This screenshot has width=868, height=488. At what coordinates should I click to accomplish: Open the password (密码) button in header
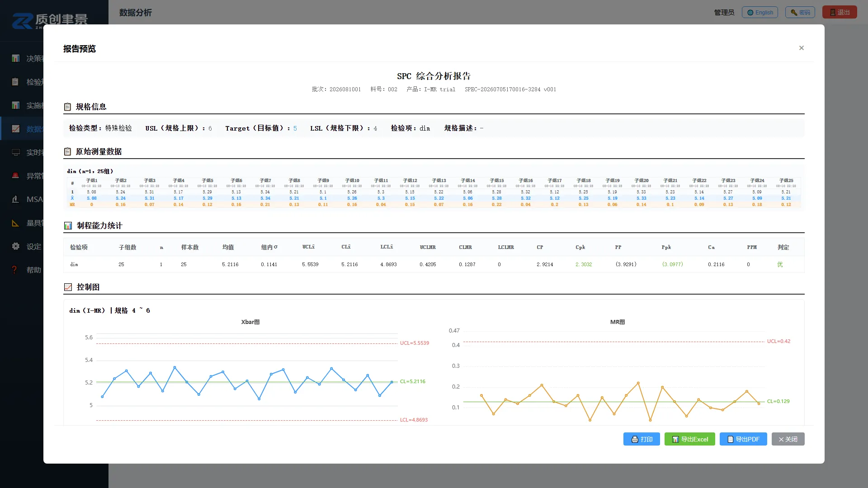[800, 12]
